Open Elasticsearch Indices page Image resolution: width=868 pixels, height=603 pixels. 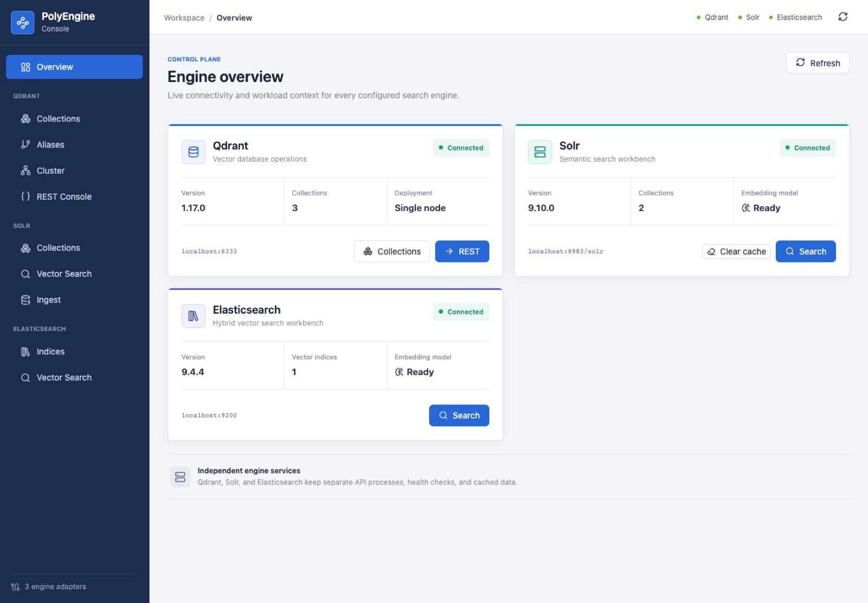click(74, 352)
